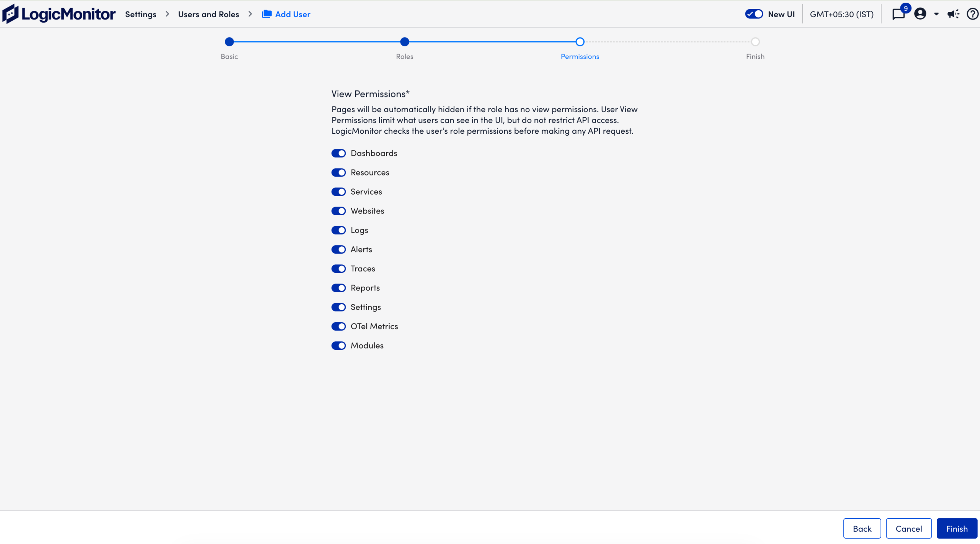Turn off the Logs view permission
The image size is (980, 544).
click(x=339, y=230)
